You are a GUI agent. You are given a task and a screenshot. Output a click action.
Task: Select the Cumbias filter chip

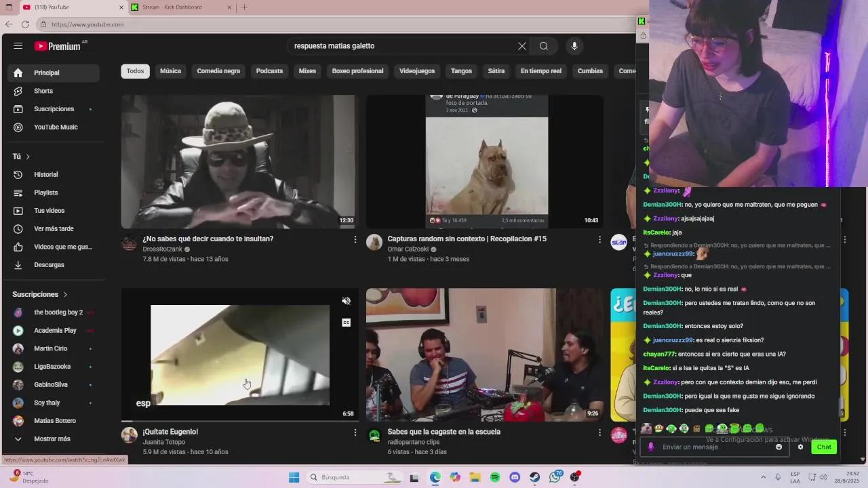tap(590, 71)
